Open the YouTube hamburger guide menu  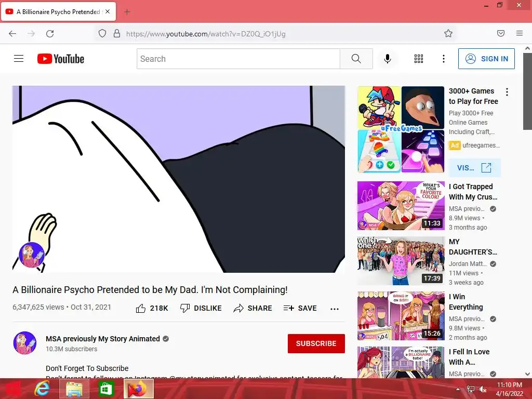coord(19,59)
